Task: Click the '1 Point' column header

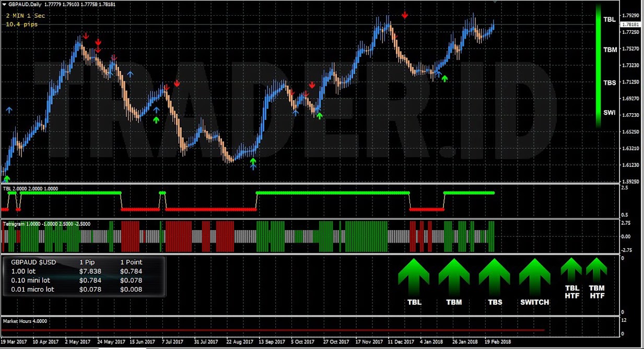Action: click(x=131, y=262)
